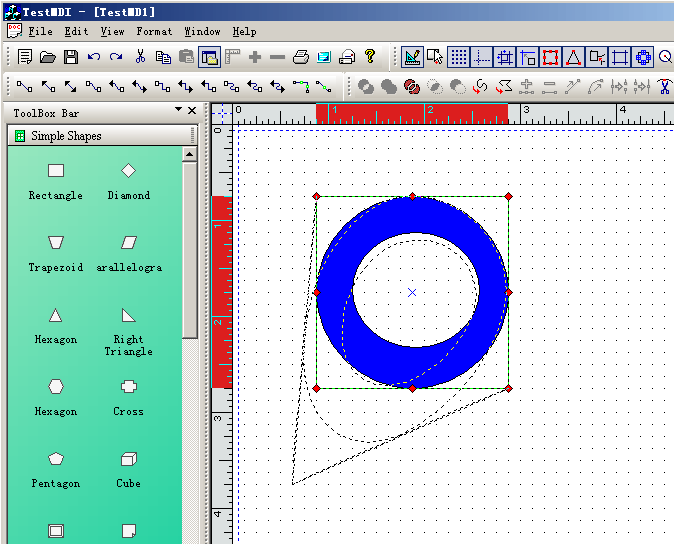
Task: Click toolbox scrollbar up arrow
Action: pyautogui.click(x=190, y=154)
